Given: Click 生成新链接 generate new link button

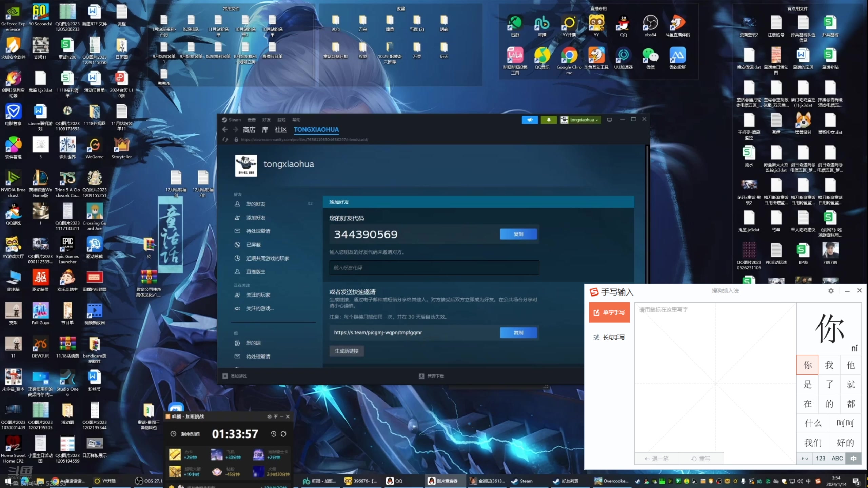Looking at the screenshot, I should point(347,351).
